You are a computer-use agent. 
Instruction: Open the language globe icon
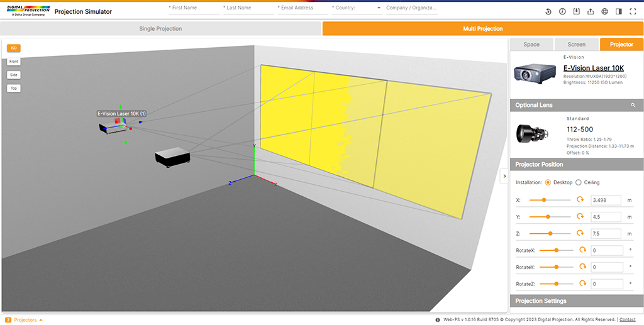coord(604,11)
